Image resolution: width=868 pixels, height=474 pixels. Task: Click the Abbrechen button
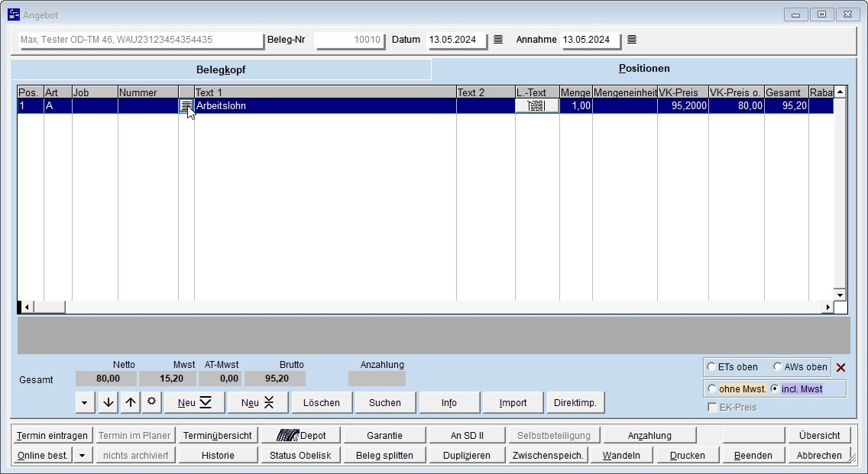(x=819, y=455)
